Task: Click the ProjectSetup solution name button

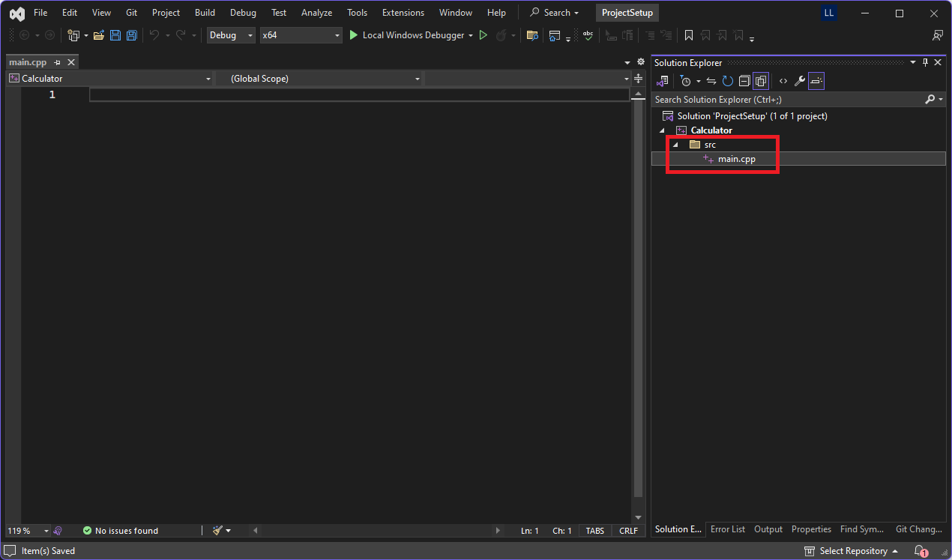Action: pos(627,13)
